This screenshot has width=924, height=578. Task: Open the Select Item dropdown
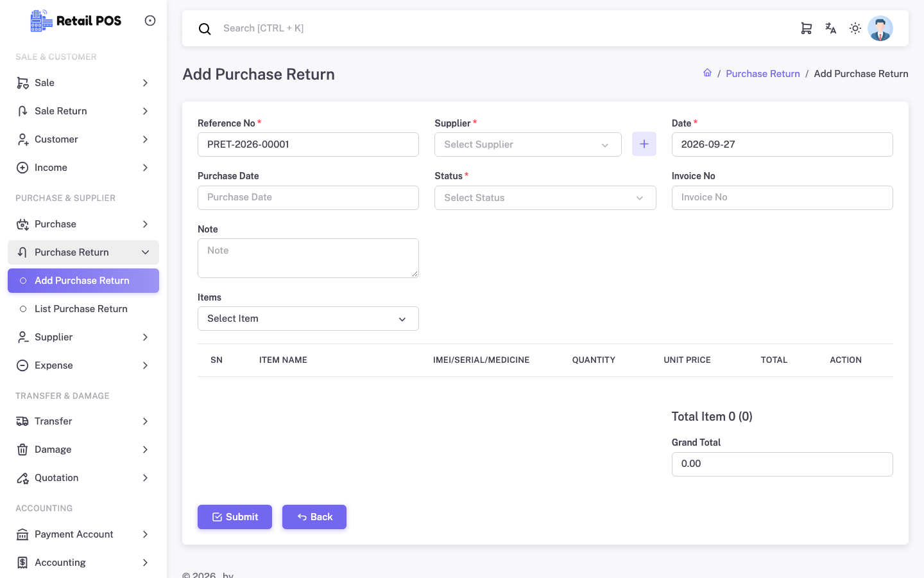(x=308, y=319)
